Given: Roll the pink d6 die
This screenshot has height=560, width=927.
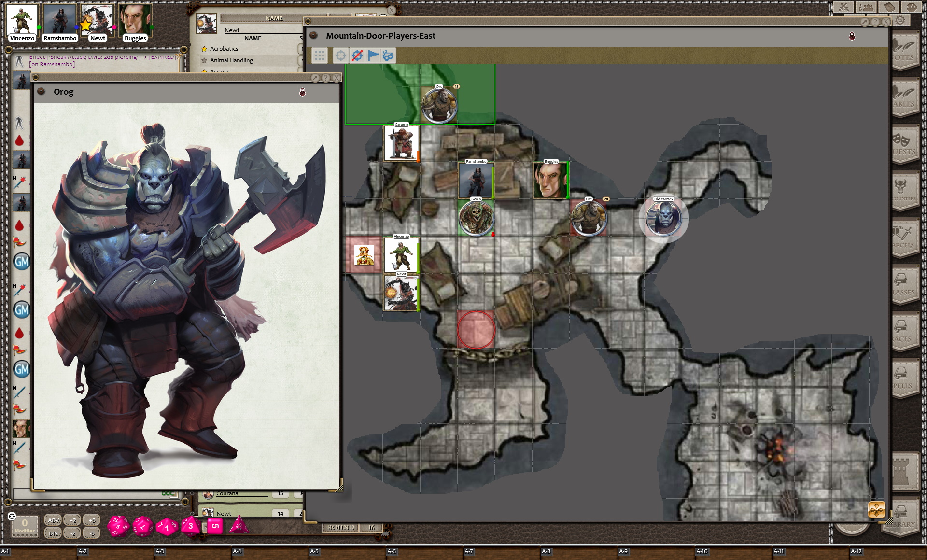Looking at the screenshot, I should [x=215, y=526].
